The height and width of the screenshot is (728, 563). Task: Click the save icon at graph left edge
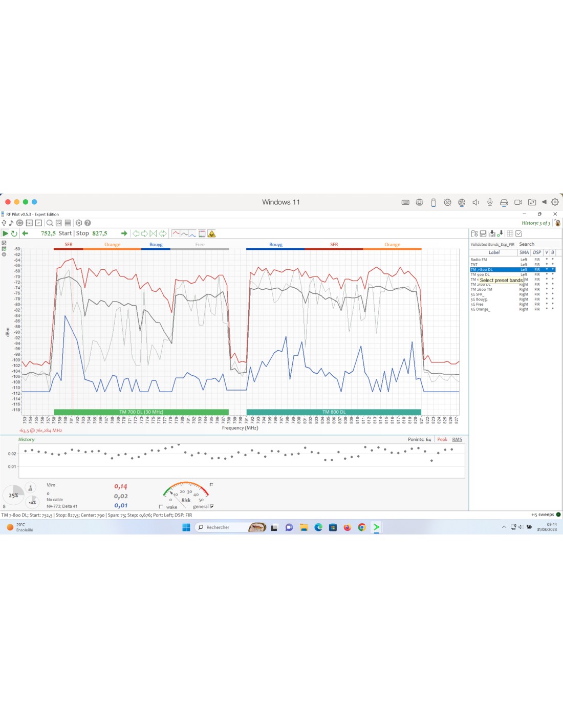(4, 243)
